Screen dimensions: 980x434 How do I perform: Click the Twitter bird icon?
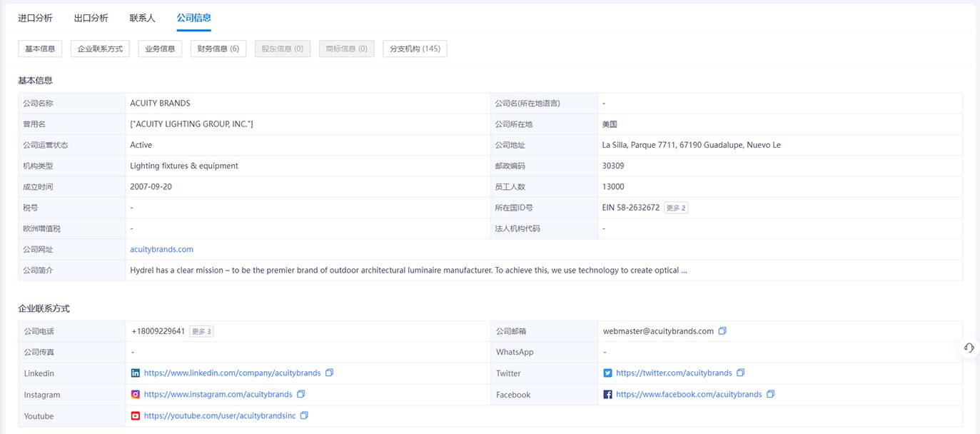tap(607, 373)
